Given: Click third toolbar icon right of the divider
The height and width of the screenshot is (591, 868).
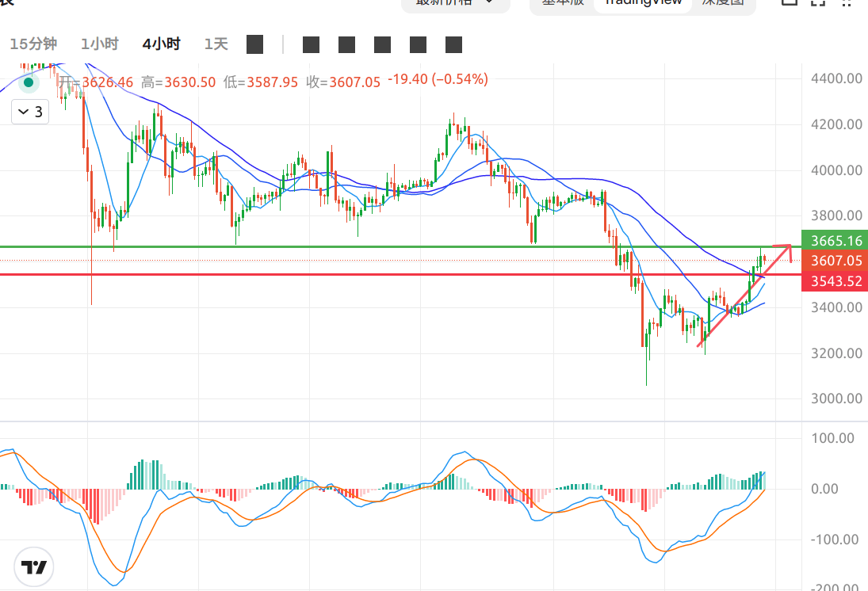Looking at the screenshot, I should click(x=383, y=44).
